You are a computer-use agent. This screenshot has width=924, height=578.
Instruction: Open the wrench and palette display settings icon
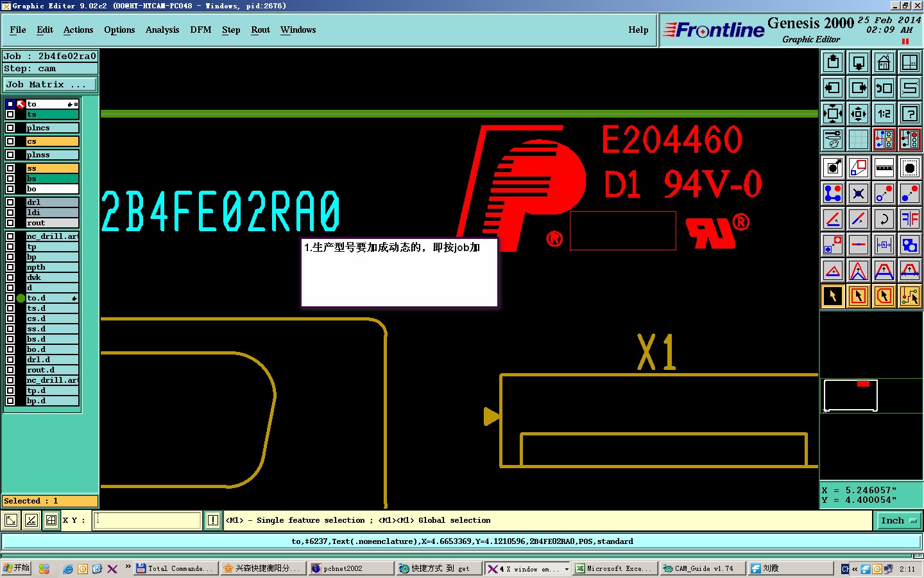pos(833,139)
